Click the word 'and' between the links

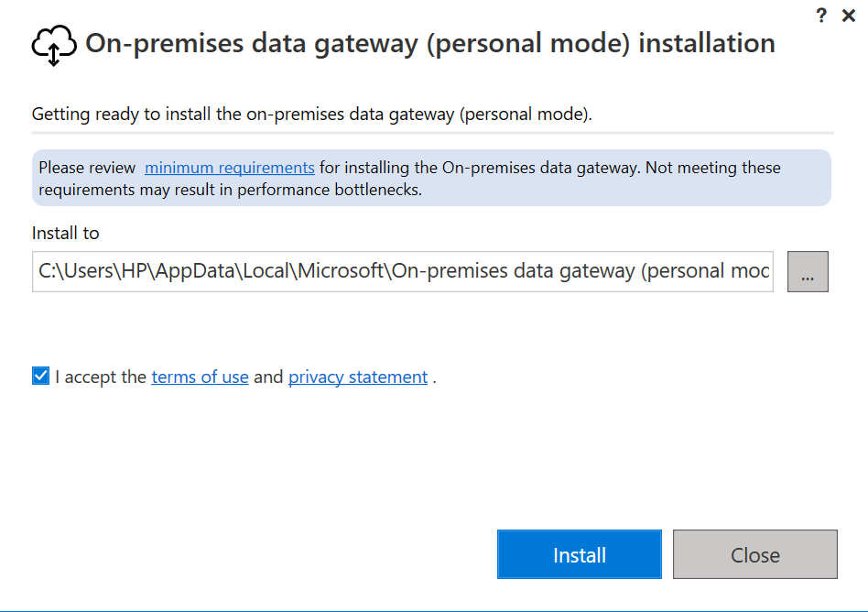(268, 377)
